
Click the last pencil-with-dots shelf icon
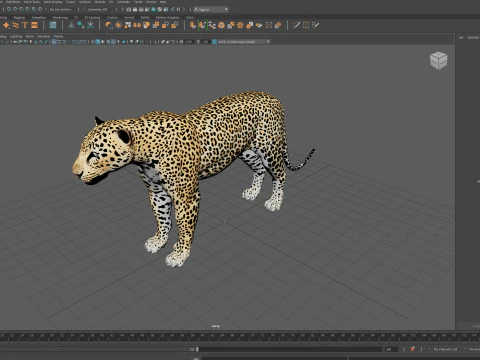pos(315,25)
